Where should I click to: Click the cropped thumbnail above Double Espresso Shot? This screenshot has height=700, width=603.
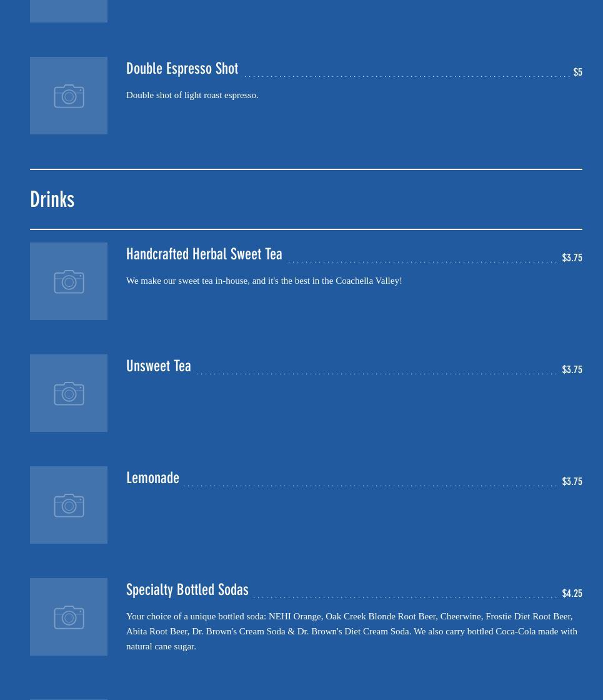69,11
